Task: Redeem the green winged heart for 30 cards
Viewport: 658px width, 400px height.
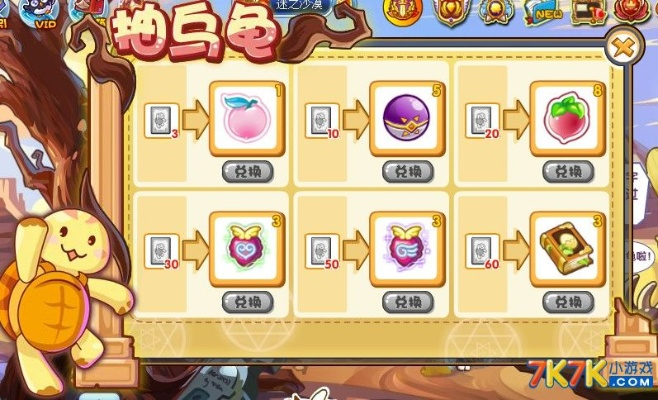Action: pyautogui.click(x=248, y=302)
